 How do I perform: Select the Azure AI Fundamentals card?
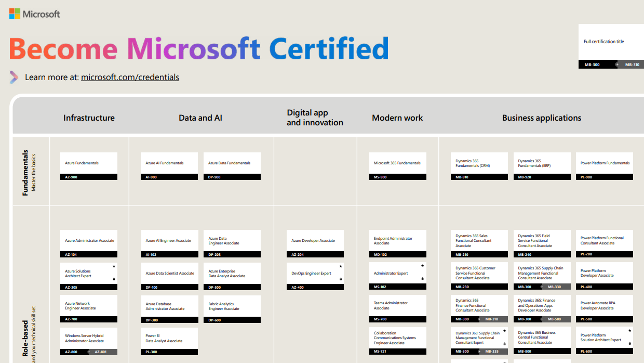(169, 166)
